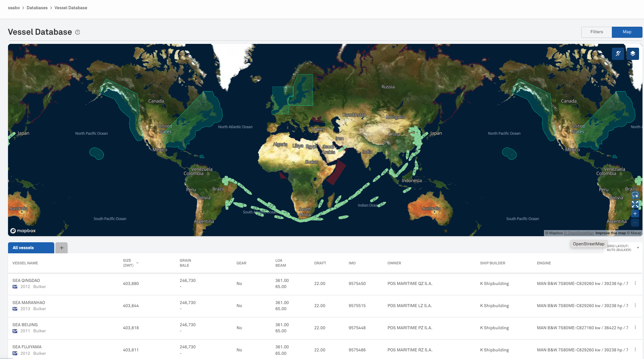Open the Improve this map link
This screenshot has width=644, height=359.
(x=610, y=233)
